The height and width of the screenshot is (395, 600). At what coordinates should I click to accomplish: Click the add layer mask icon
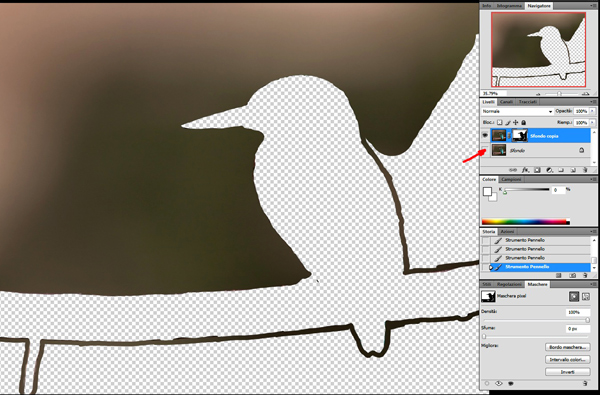[537, 170]
